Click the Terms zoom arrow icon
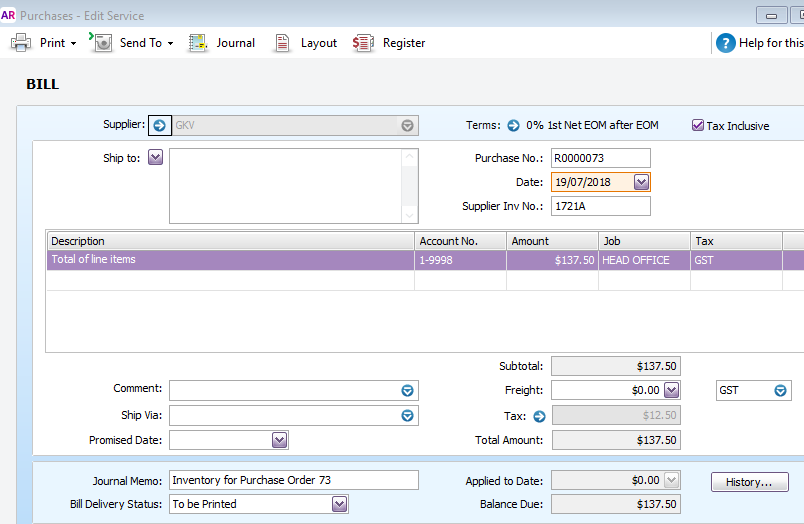The height and width of the screenshot is (524, 804). (513, 126)
